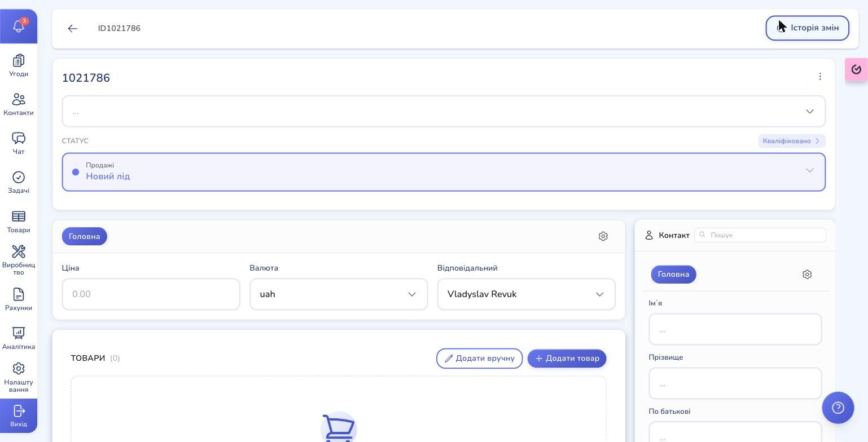Click the Ім'я input field
This screenshot has height=442, width=868.
735,329
